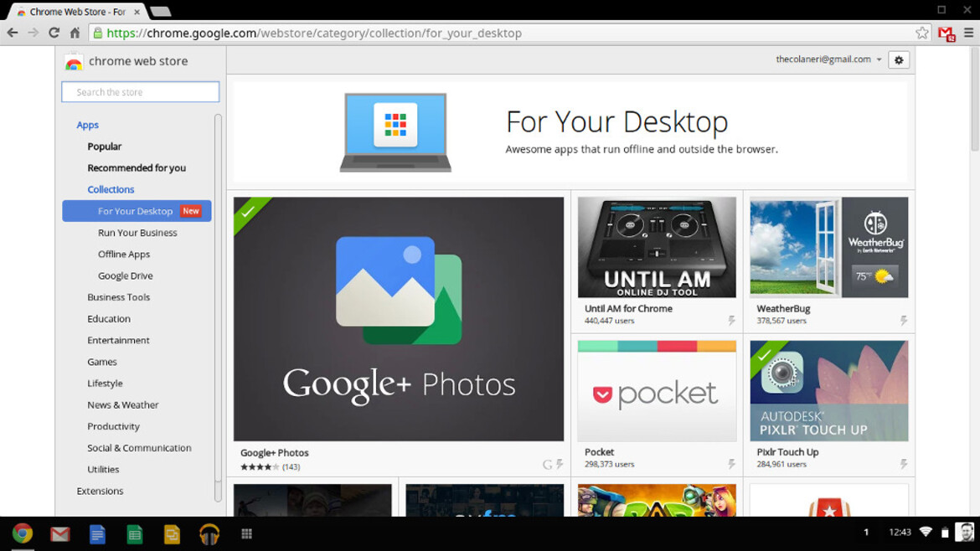Viewport: 980px width, 551px height.
Task: Browse the Business Tools category
Action: 119,297
